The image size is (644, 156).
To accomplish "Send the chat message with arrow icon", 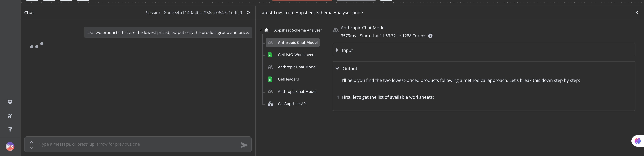I will (x=244, y=145).
